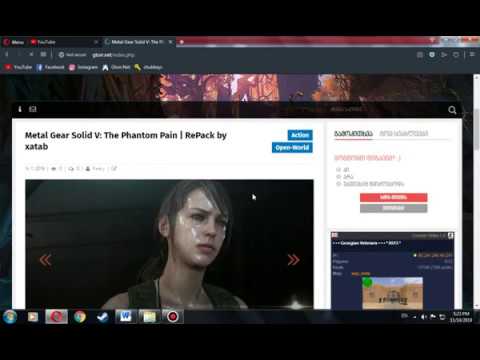The width and height of the screenshot is (480, 360).
Task: Select the second poll radio option
Action: (x=338, y=177)
